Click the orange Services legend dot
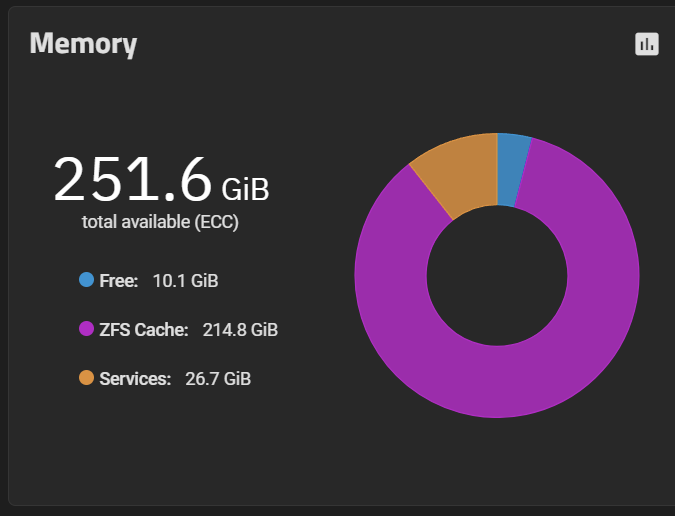This screenshot has height=516, width=675. [87, 378]
